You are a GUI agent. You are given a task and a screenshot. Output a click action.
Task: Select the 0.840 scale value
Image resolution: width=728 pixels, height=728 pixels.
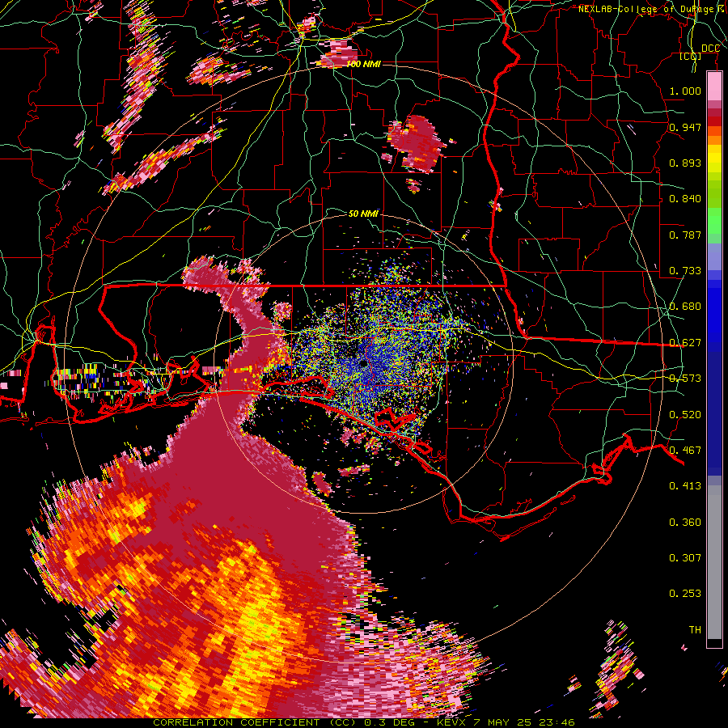pos(685,199)
